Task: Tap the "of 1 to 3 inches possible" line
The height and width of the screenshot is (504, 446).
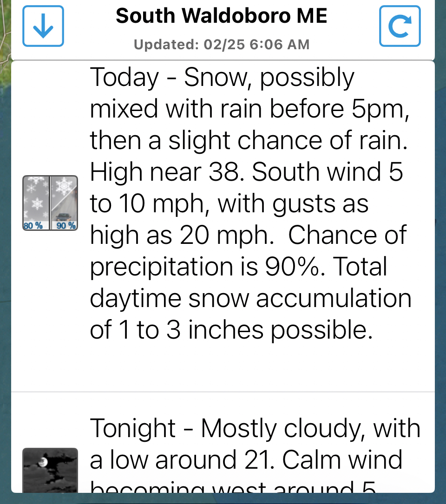Action: (x=231, y=329)
